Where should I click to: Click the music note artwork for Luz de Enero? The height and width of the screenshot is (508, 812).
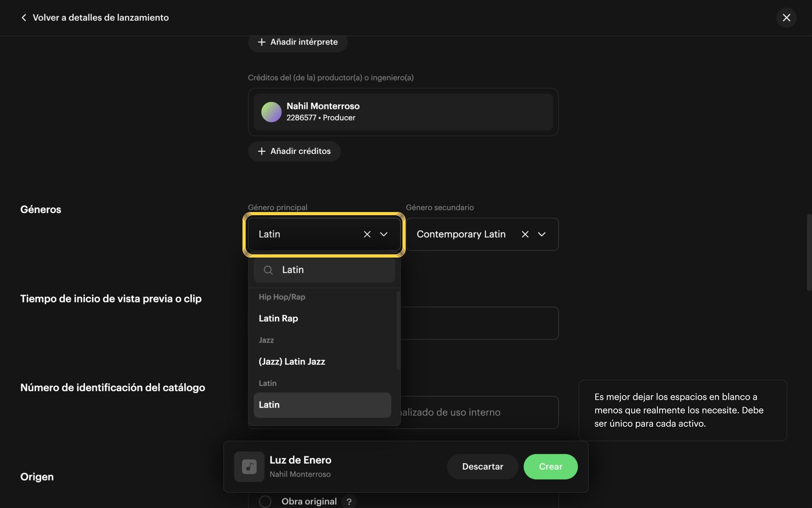249,467
